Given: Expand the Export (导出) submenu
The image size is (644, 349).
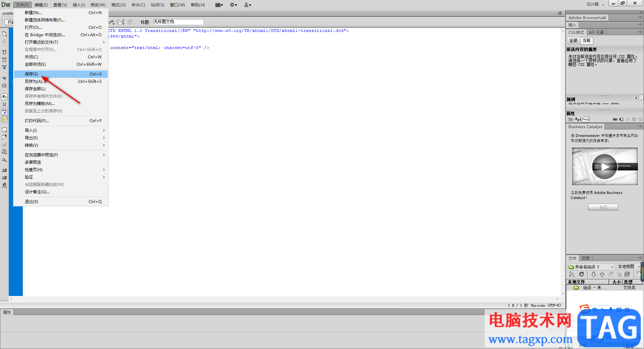Looking at the screenshot, I should [x=61, y=138].
